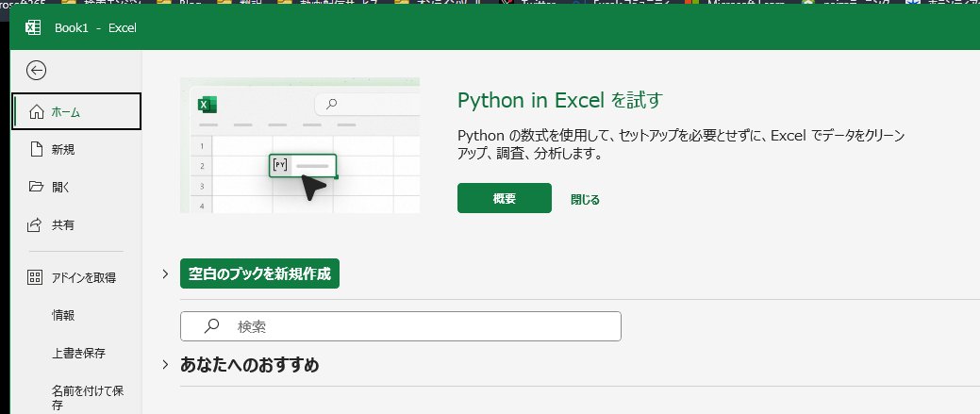The image size is (980, 414).
Task: Select 上書き保存 (Save)
Action: pos(76,354)
